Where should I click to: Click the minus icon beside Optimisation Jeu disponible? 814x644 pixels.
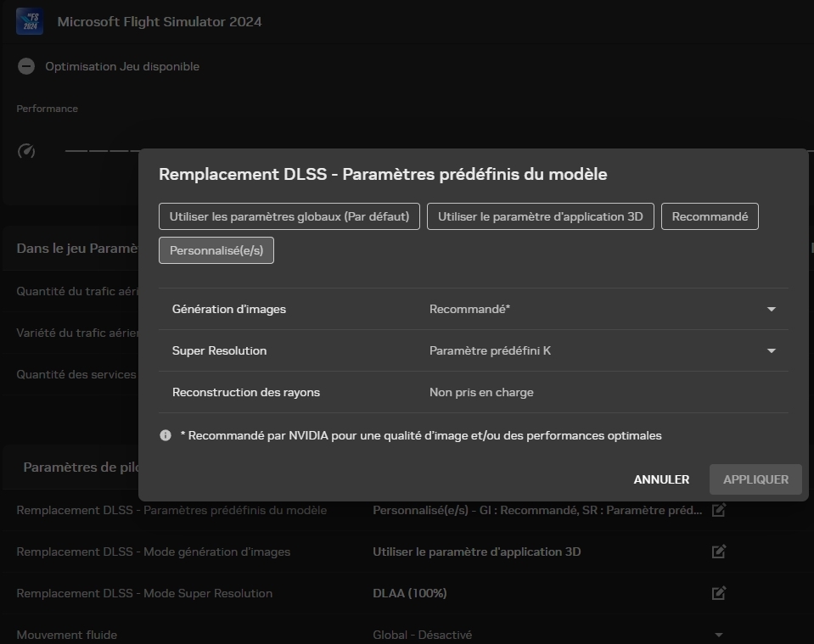[x=26, y=66]
